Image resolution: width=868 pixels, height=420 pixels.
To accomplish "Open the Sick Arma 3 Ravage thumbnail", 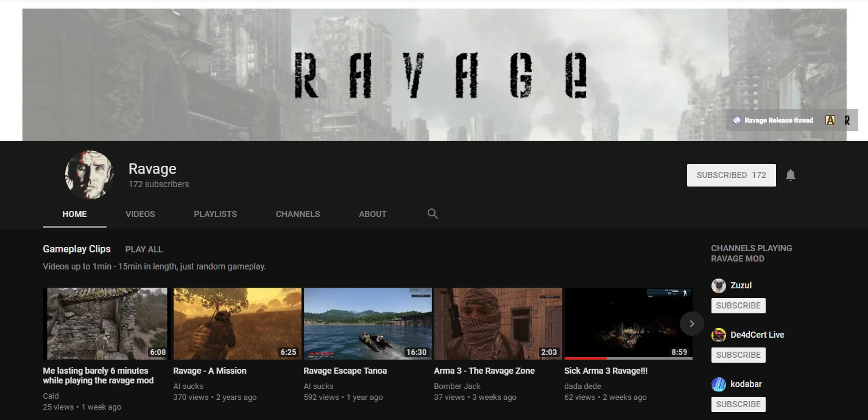I will click(x=628, y=322).
